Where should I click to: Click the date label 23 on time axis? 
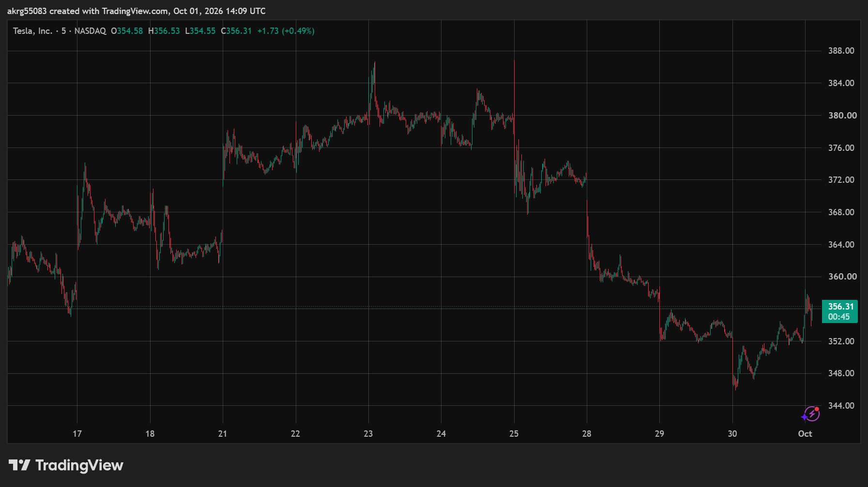[368, 434]
